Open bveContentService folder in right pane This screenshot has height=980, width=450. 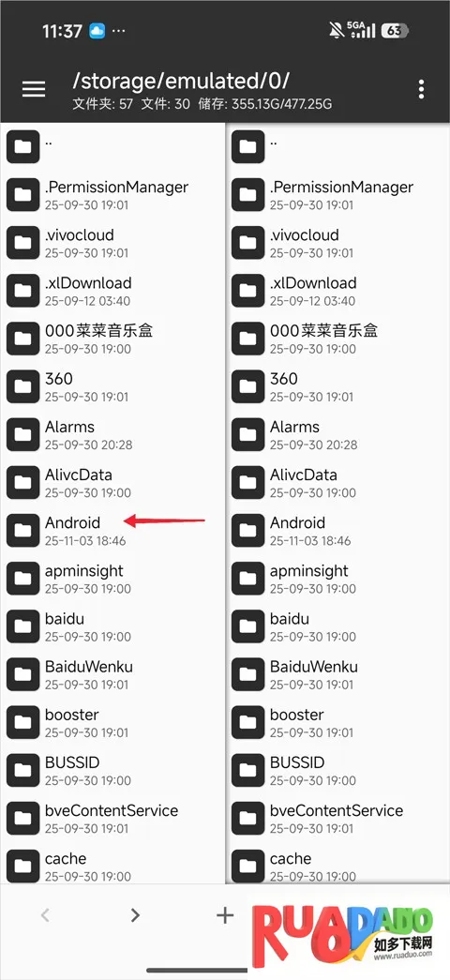[338, 819]
